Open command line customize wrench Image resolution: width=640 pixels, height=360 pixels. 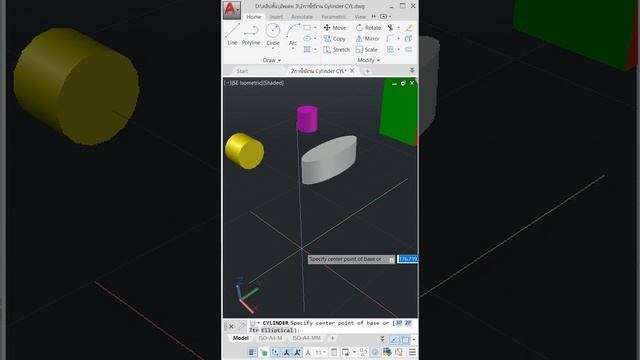(242, 326)
